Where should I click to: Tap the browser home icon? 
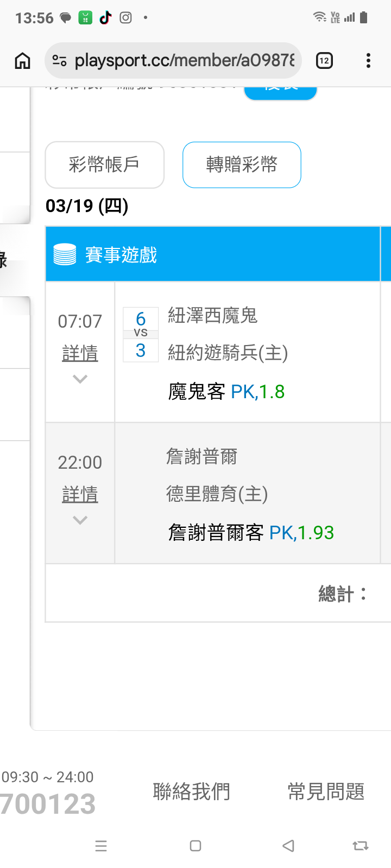tap(22, 61)
